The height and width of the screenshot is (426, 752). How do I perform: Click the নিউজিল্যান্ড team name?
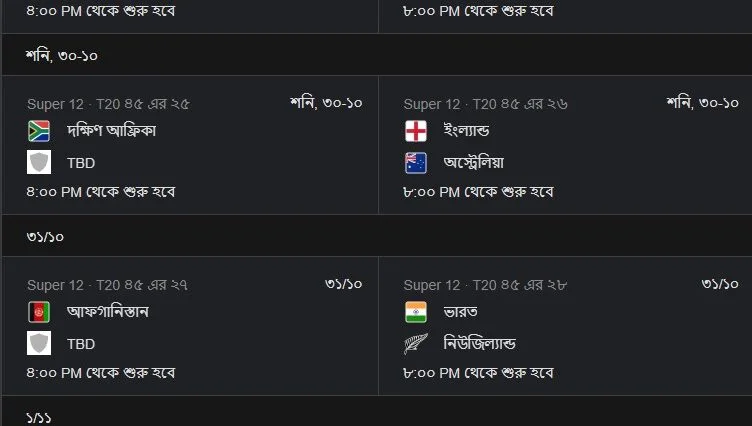tap(480, 343)
